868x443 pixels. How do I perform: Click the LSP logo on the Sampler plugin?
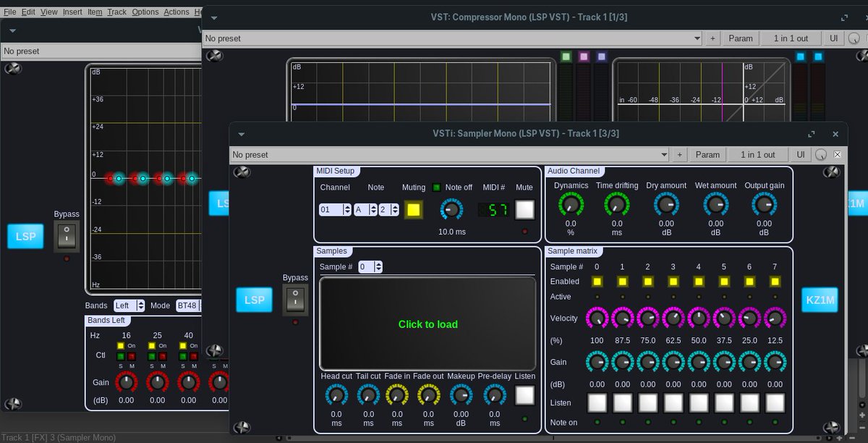click(254, 299)
